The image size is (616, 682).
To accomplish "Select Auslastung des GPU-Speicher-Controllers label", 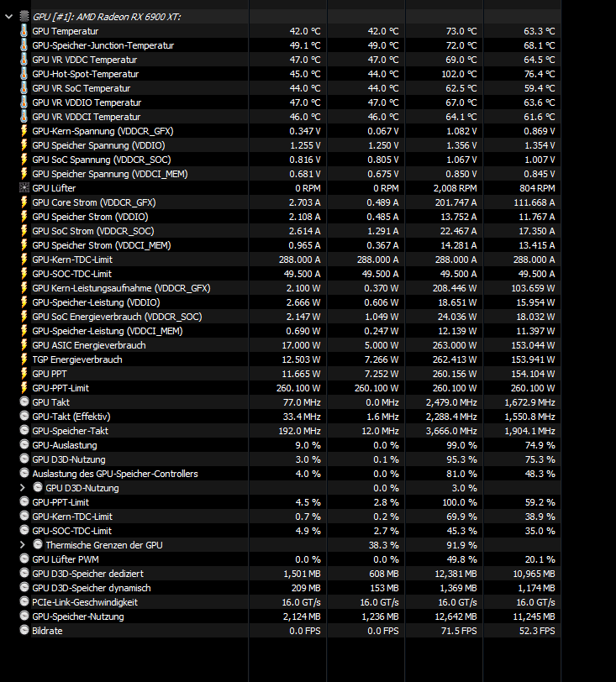I will pyautogui.click(x=115, y=474).
